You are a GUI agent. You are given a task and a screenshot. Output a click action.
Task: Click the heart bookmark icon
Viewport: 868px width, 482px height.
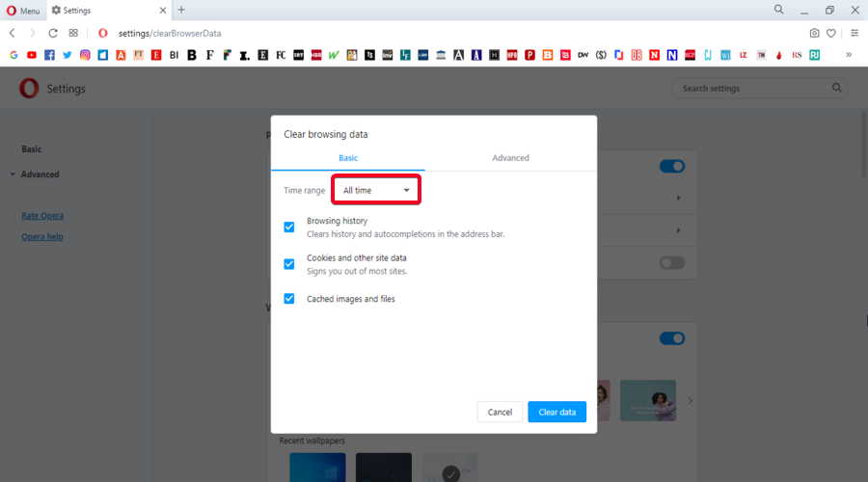click(830, 33)
